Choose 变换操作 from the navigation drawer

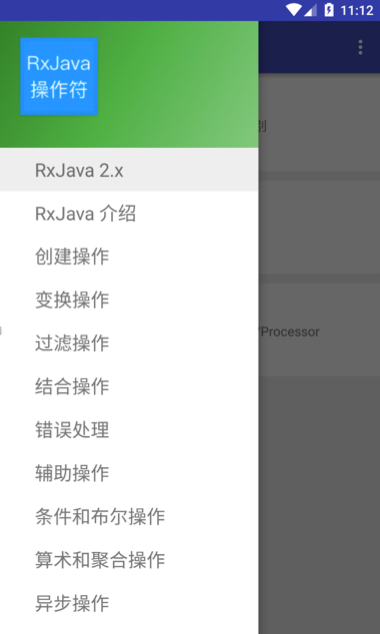[x=129, y=300]
